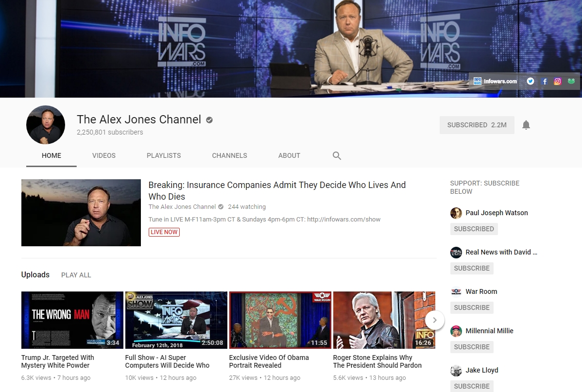This screenshot has width=582, height=392.
Task: Open Jake Lloyd channel name
Action: (x=482, y=370)
